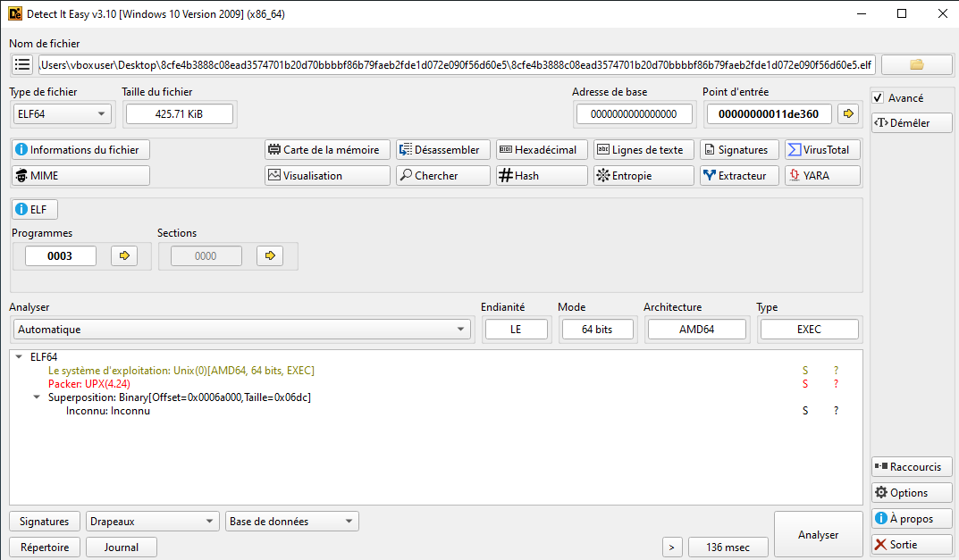Click the > button beside elapsed time
The image size is (959, 560).
[672, 547]
